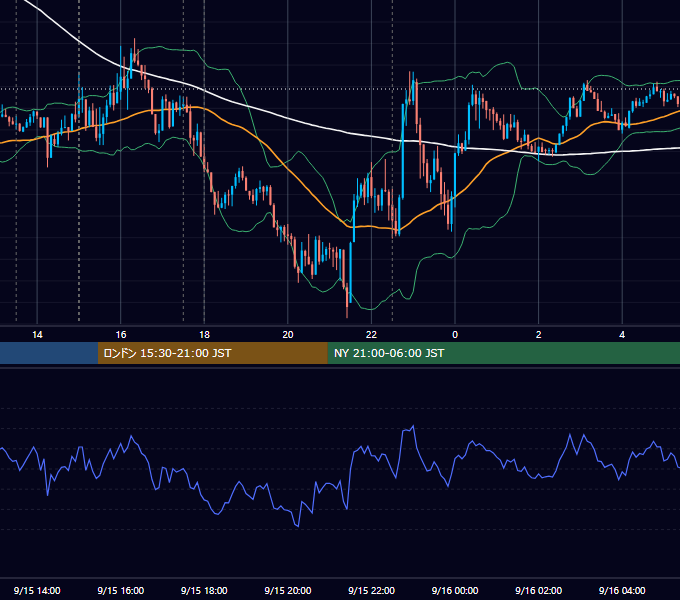Click the hour label 16 on price chart axis
This screenshot has height=600, width=680.
121,335
